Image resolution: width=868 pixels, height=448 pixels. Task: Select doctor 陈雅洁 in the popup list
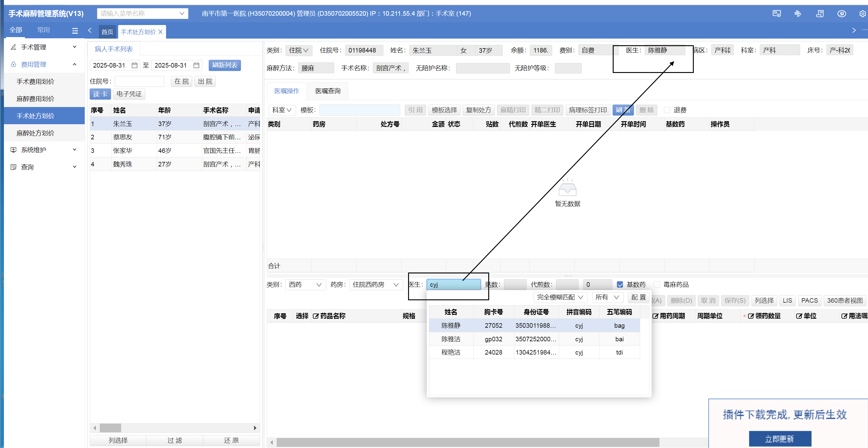pyautogui.click(x=451, y=339)
